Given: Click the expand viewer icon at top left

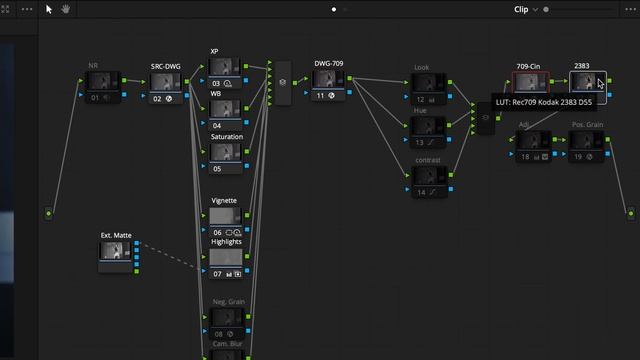Looking at the screenshot, I should tap(5, 9).
